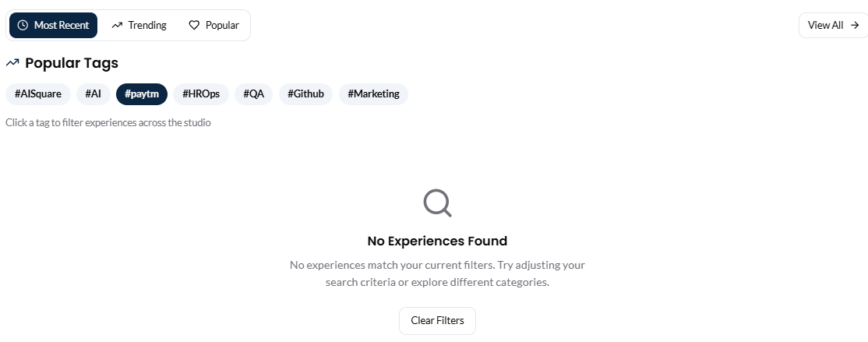Click the trend icon beside Popular Tags heading
The width and height of the screenshot is (868, 342).
pos(12,63)
